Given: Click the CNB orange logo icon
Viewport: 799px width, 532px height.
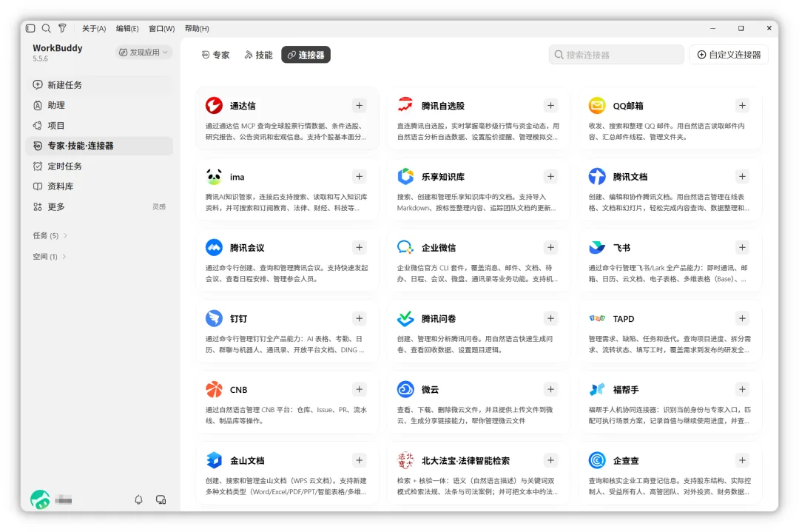Looking at the screenshot, I should tap(214, 389).
